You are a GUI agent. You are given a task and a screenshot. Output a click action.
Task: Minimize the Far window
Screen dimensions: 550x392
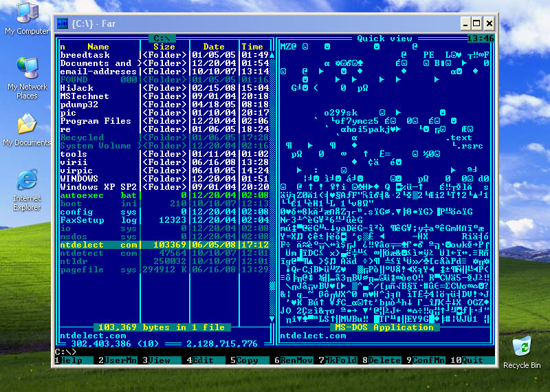coord(465,23)
